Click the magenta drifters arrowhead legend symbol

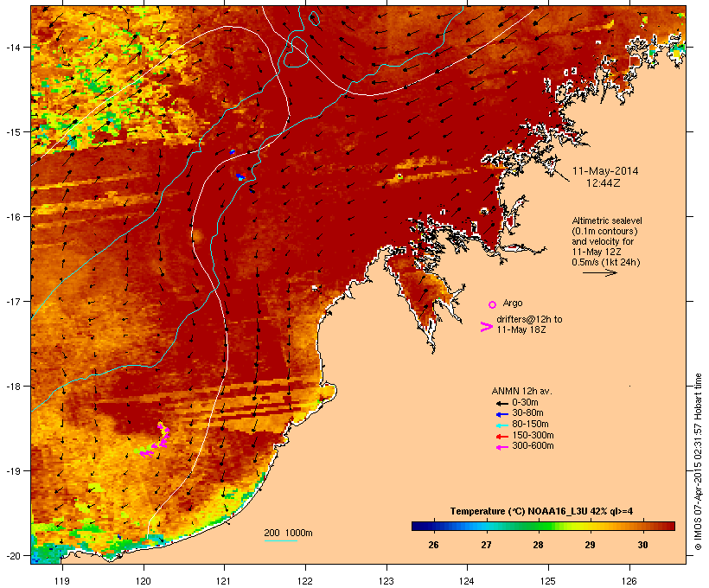(x=487, y=327)
